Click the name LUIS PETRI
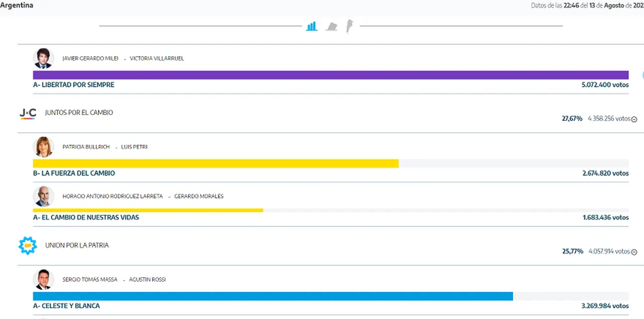 tap(134, 147)
